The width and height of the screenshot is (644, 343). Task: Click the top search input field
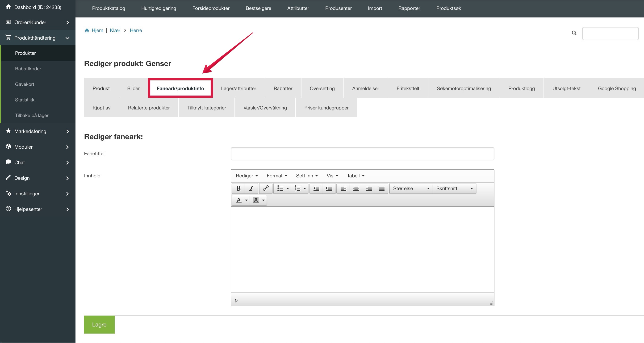pos(610,33)
